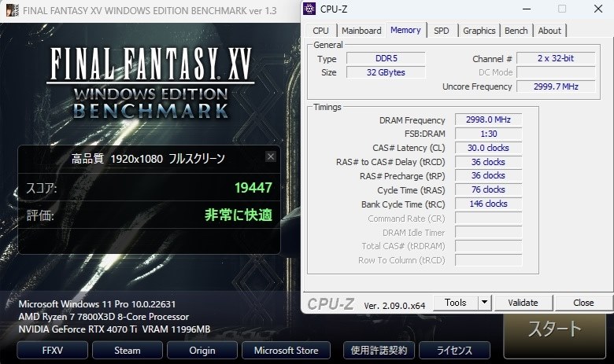Click the Tools button in CPU-Z
614x364 pixels.
pos(456,303)
